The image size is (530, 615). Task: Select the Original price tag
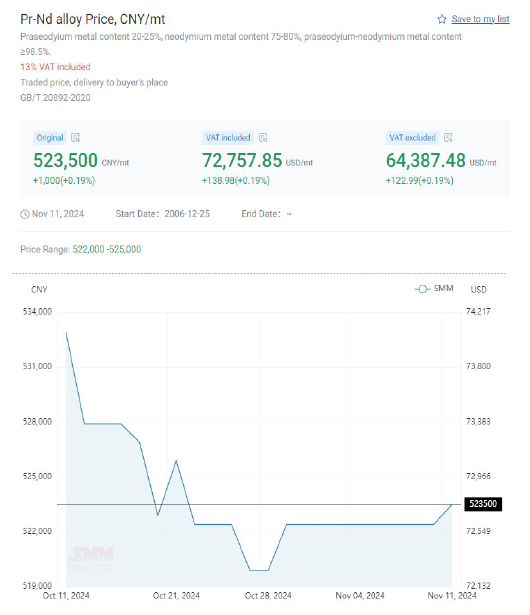pyautogui.click(x=50, y=138)
